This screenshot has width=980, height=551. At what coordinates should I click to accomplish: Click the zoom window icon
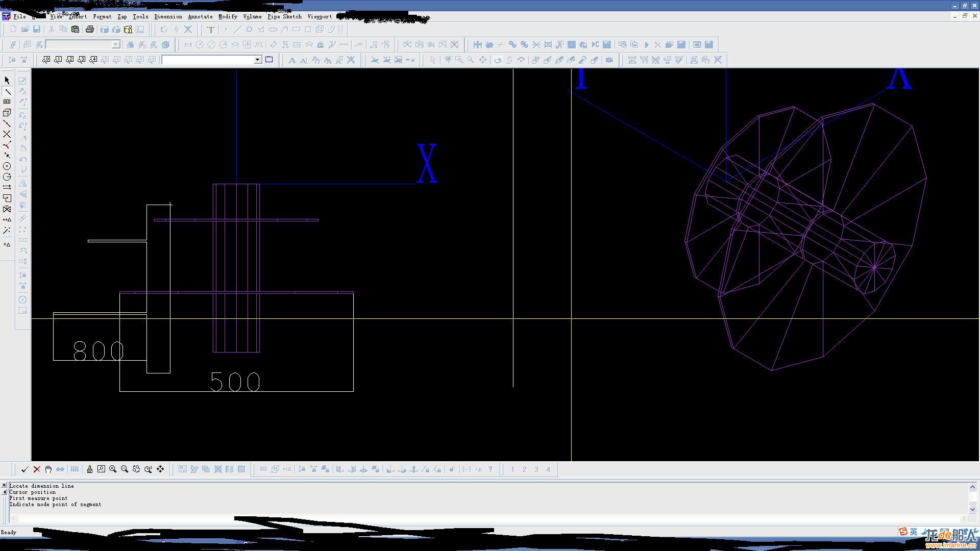[x=101, y=469]
